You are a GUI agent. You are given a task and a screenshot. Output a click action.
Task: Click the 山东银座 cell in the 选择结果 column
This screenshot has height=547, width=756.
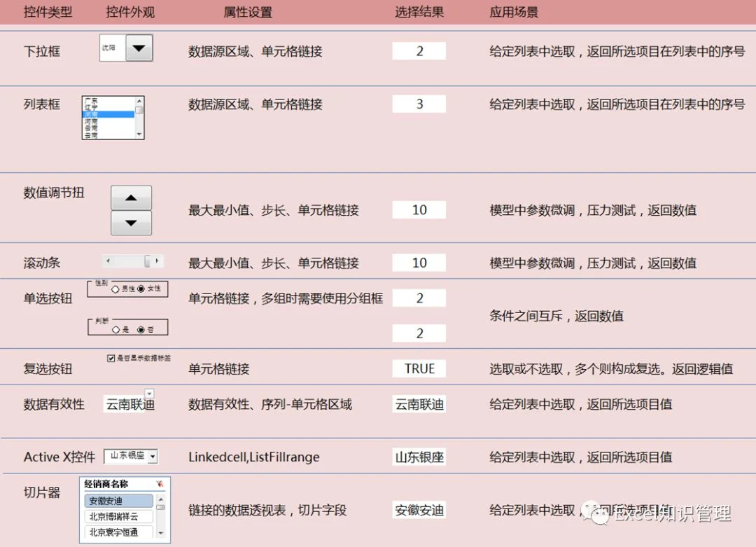[x=419, y=457]
